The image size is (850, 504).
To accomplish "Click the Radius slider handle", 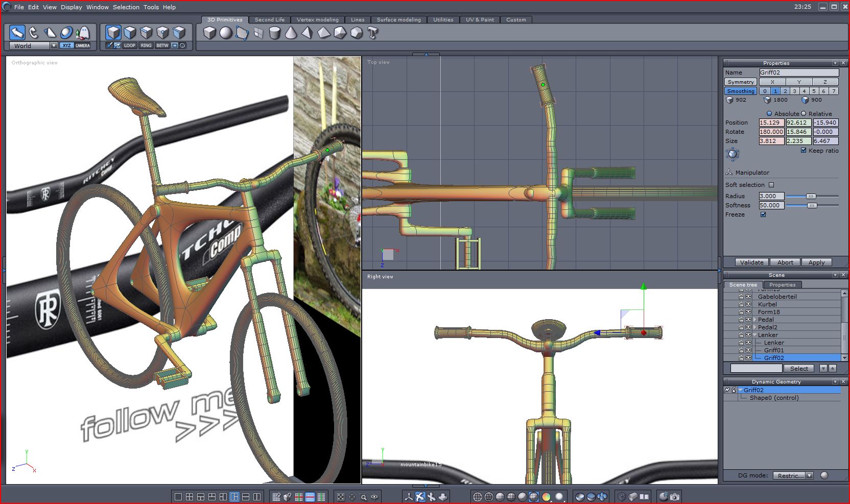I will coord(811,196).
